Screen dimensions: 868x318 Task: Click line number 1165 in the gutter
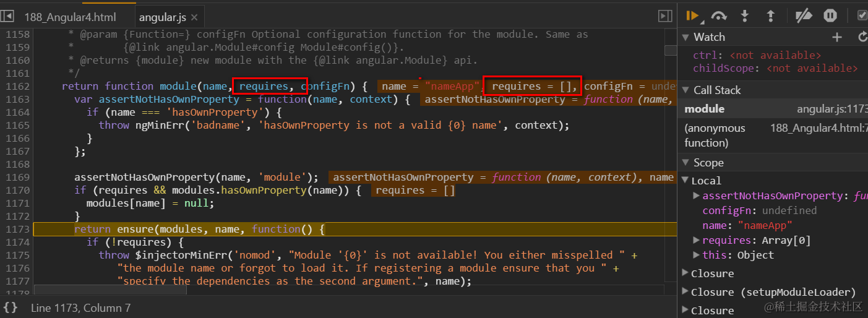17,125
